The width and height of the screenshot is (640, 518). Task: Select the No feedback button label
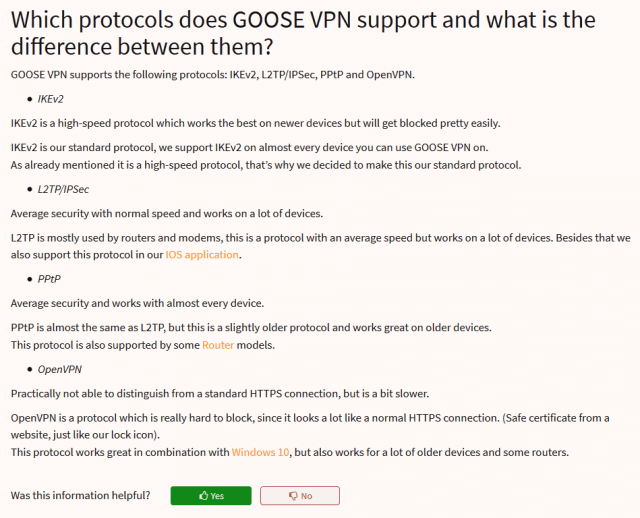coord(307,496)
